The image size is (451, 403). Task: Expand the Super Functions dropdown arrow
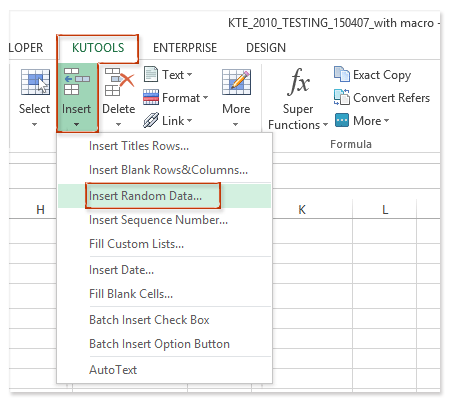pyautogui.click(x=325, y=125)
